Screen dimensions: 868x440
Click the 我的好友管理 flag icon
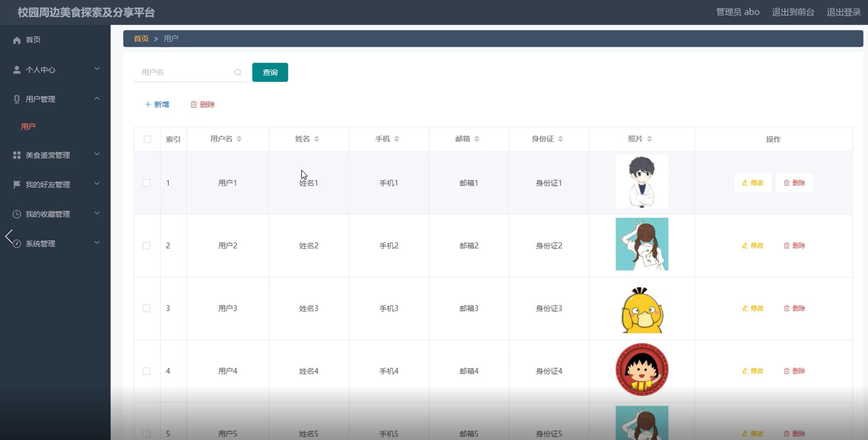click(x=17, y=185)
